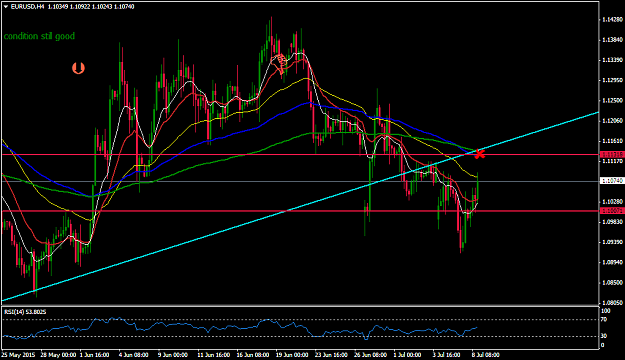Click the '1 Jul 00:00' time label
Viewport: 625px width, 360px height.
pos(407,354)
